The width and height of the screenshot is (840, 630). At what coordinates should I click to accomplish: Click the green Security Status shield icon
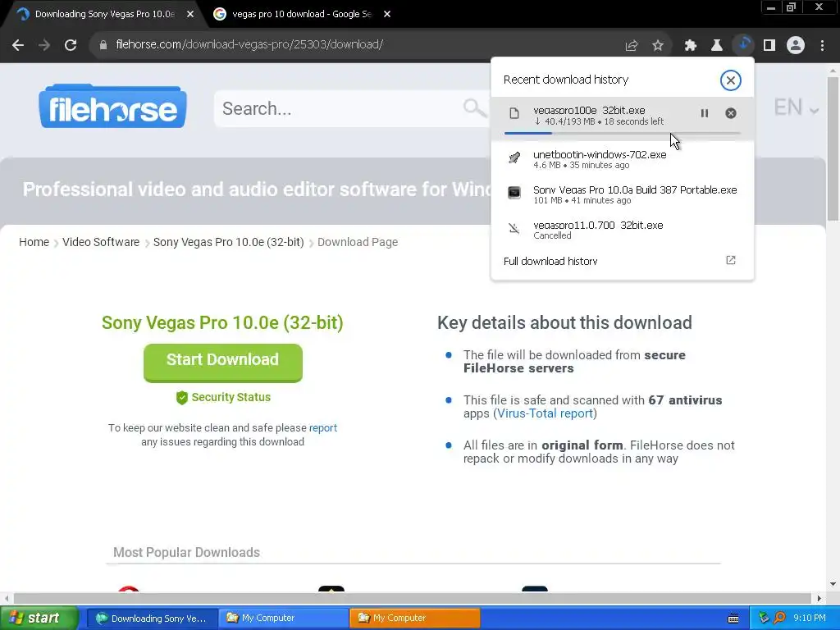pyautogui.click(x=182, y=398)
